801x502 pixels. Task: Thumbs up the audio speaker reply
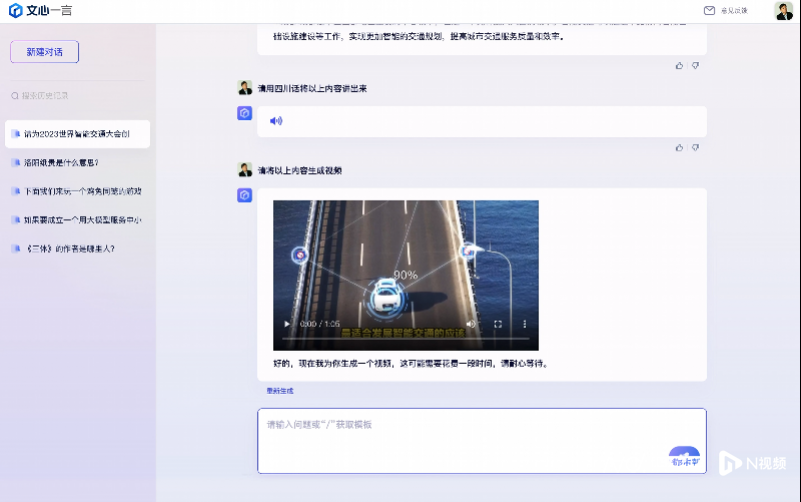[x=680, y=147]
